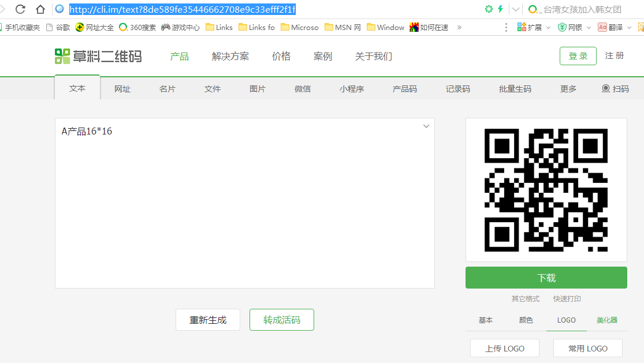Open the 草料二维码 logo homepage
Viewport: 644px width, 363px height.
pyautogui.click(x=98, y=56)
